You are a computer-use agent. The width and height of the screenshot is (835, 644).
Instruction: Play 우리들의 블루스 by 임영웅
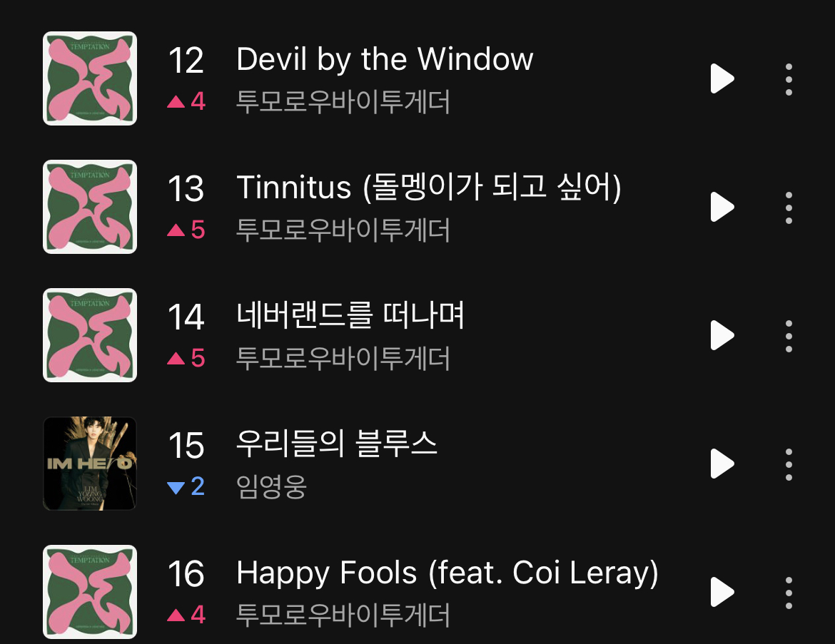pyautogui.click(x=722, y=464)
